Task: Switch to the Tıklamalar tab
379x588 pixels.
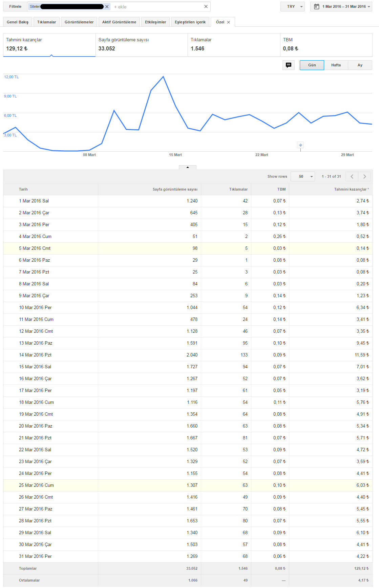Action: 47,22
